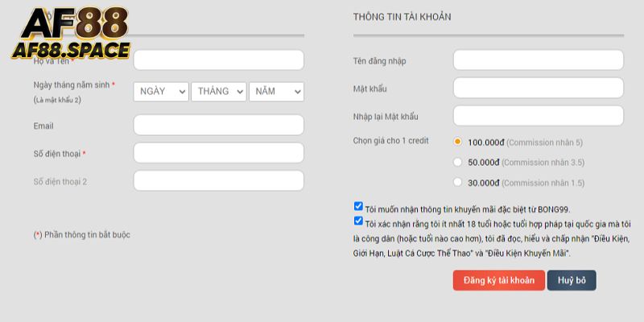The image size is (644, 322).
Task: Toggle the 18+ age confirmation checkbox
Action: coord(358,221)
